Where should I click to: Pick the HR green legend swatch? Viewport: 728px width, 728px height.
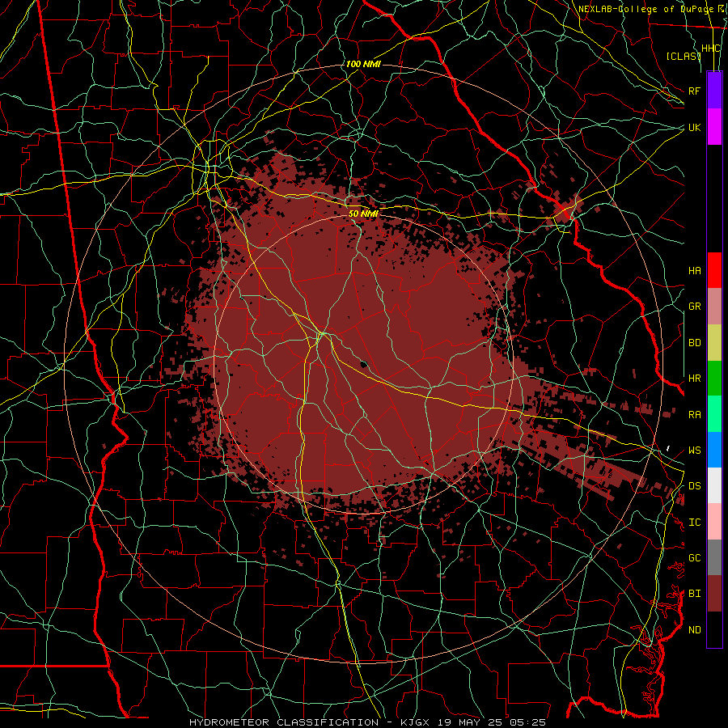714,378
